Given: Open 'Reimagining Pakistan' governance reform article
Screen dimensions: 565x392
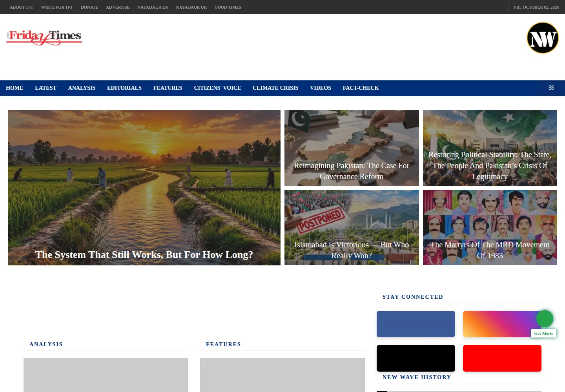Looking at the screenshot, I should tap(352, 148).
